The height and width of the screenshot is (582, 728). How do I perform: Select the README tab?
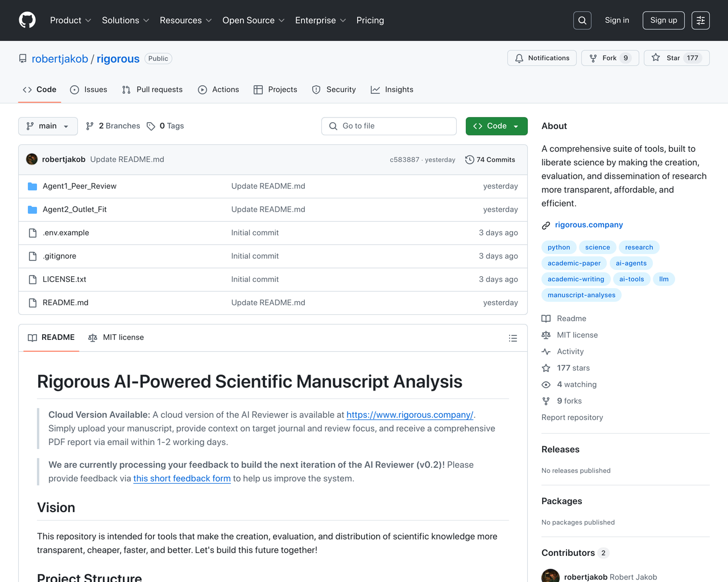(51, 338)
